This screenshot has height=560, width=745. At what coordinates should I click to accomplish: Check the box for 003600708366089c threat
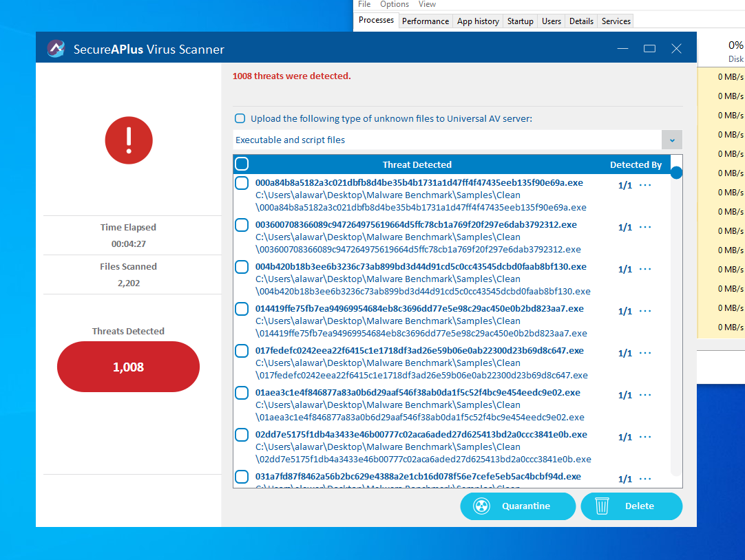pyautogui.click(x=242, y=225)
